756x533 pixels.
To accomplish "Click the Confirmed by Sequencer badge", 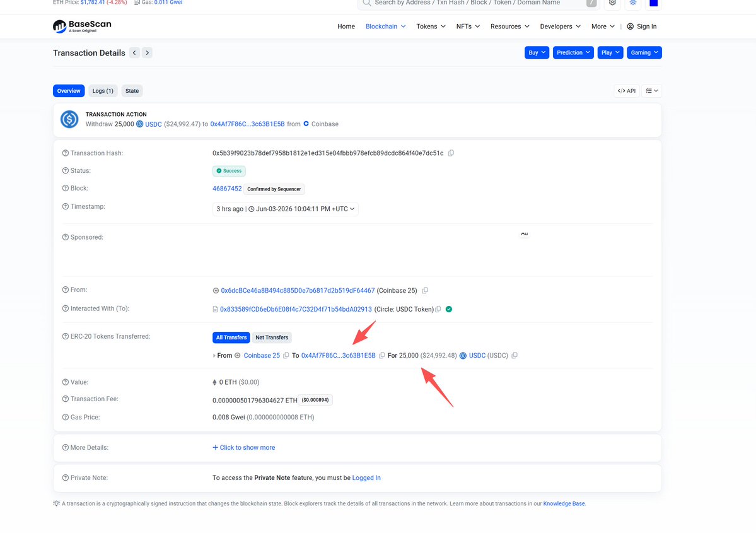I will coord(274,189).
